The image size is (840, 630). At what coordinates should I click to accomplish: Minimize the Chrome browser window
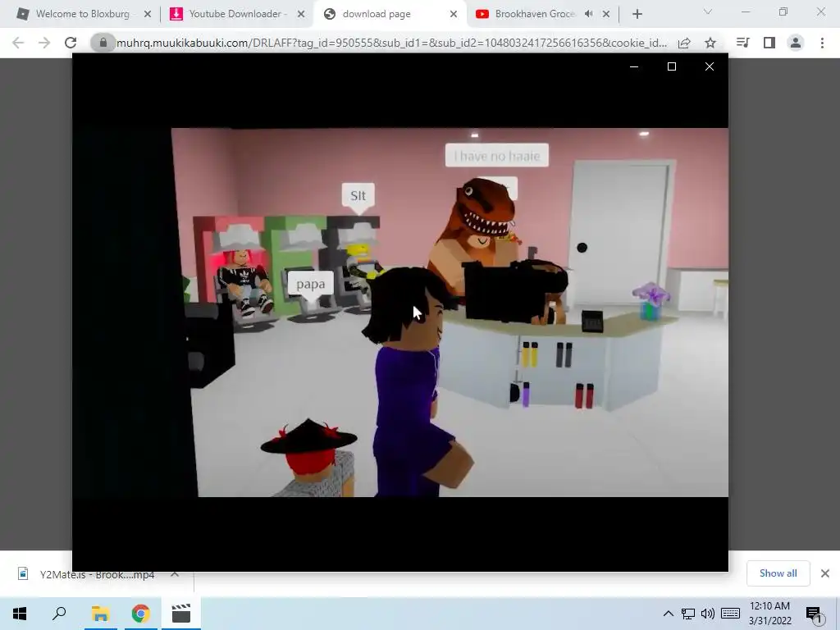tap(746, 11)
